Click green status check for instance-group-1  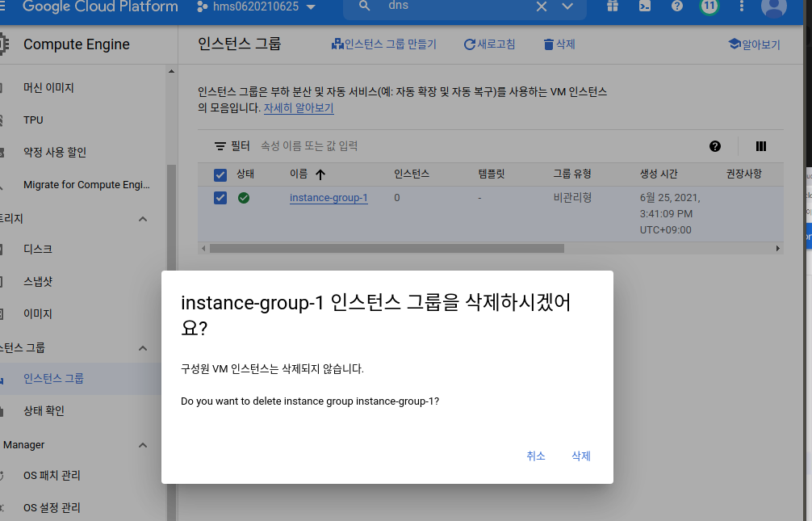244,198
